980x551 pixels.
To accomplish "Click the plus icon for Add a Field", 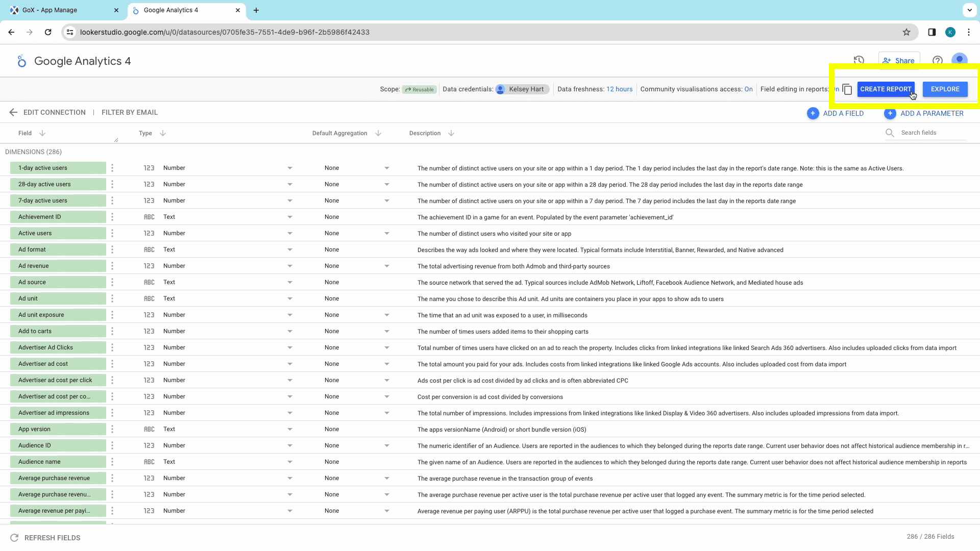I will [x=813, y=113].
